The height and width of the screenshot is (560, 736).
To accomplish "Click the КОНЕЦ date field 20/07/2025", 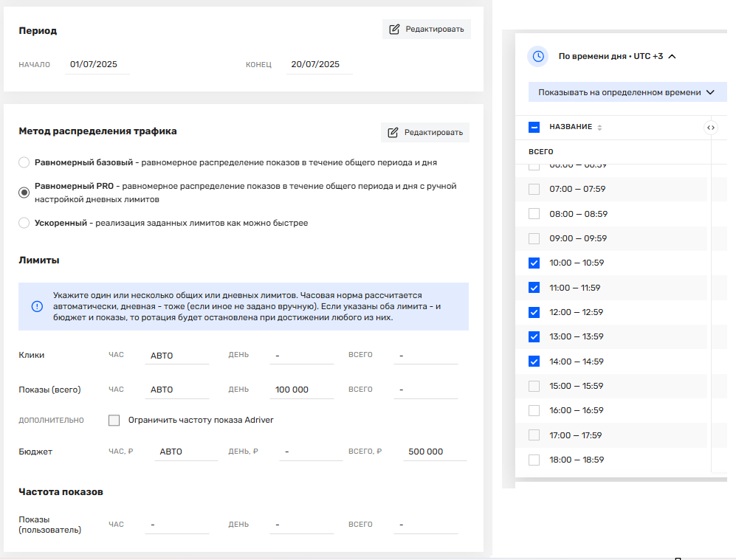I will [319, 64].
